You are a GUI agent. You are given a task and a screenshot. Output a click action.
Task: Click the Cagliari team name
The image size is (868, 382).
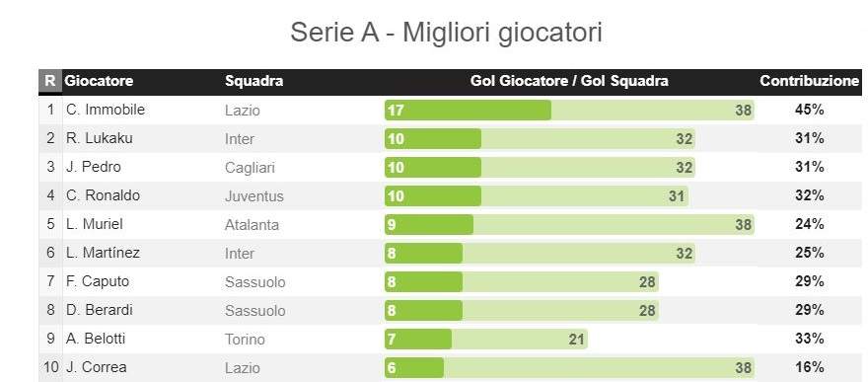pos(250,168)
